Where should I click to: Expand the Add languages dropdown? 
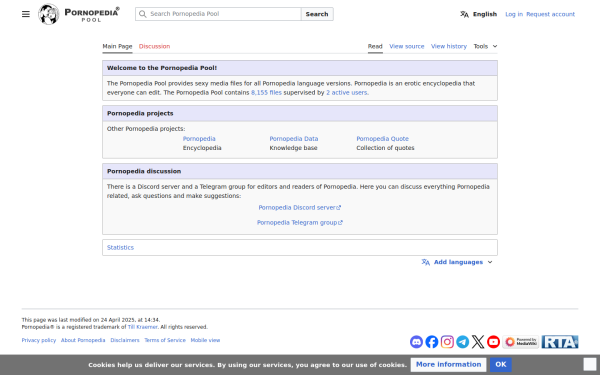pos(457,262)
